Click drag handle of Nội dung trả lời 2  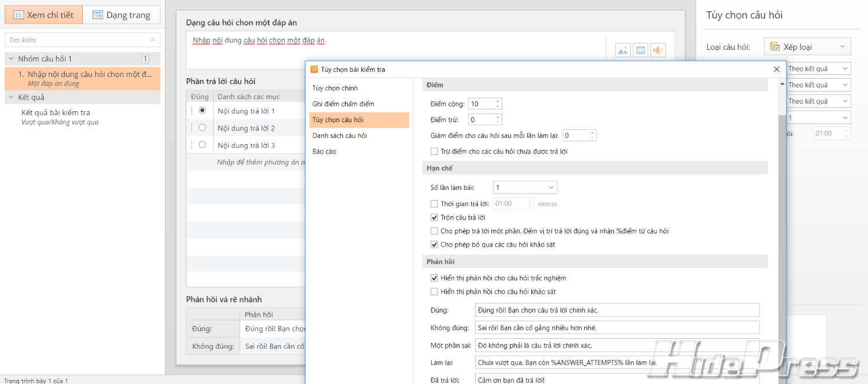[192, 128]
